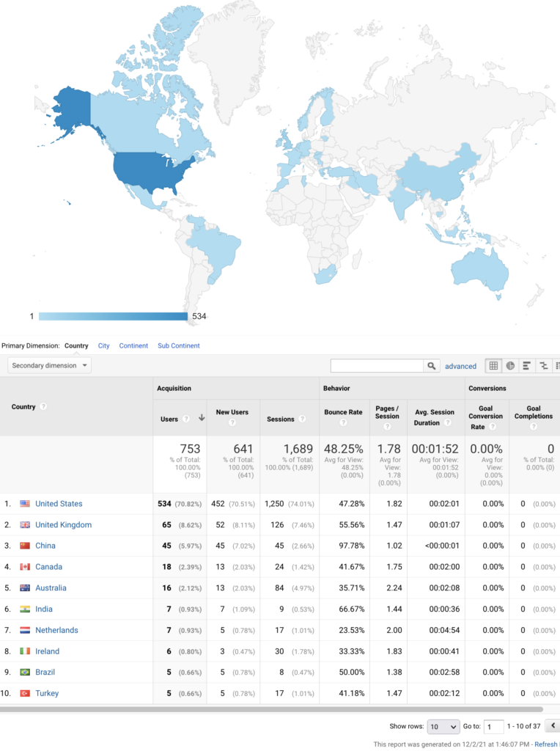
Task: Open the India country link
Action: [44, 609]
